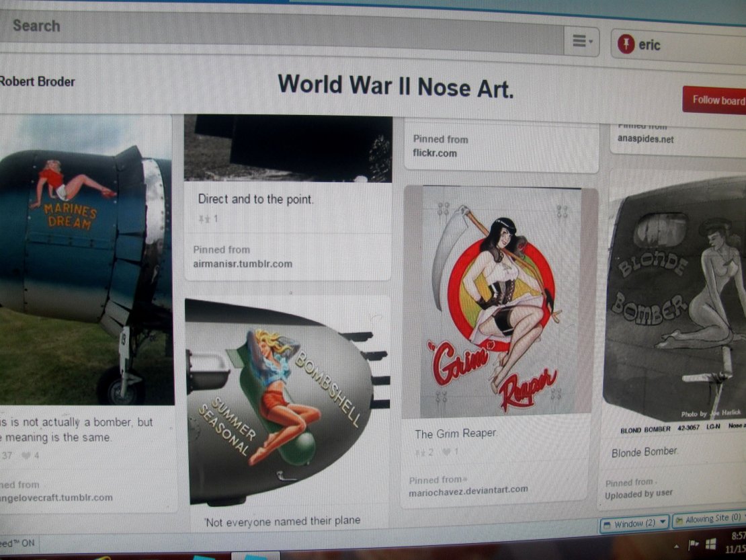
Task: Click the repin count icon under 'Direct and to the point'
Action: pos(204,219)
